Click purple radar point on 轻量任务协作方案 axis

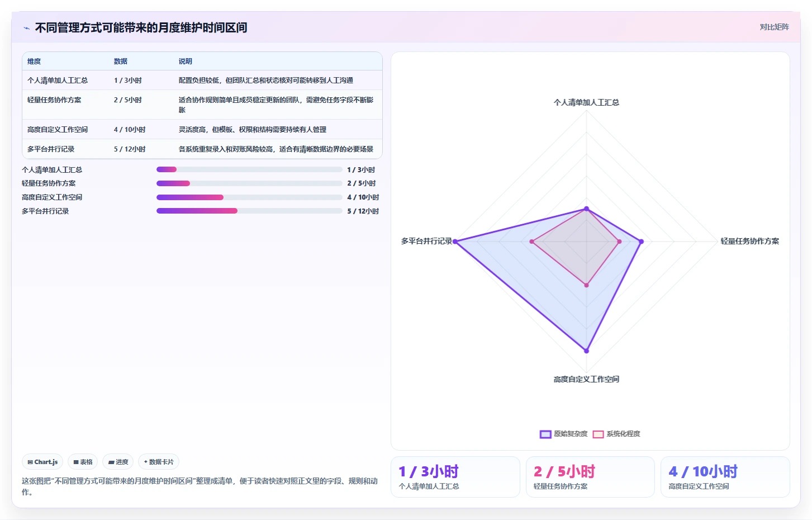(x=641, y=242)
